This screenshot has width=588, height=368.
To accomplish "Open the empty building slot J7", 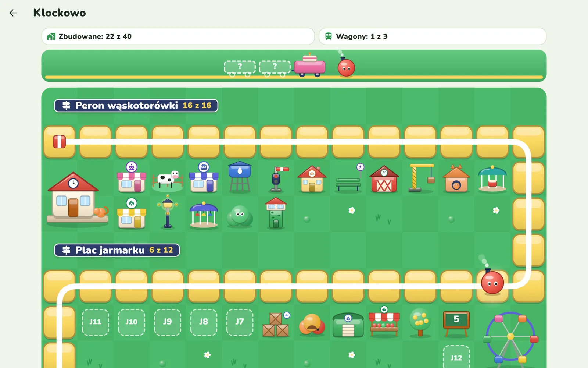I will [x=240, y=322].
